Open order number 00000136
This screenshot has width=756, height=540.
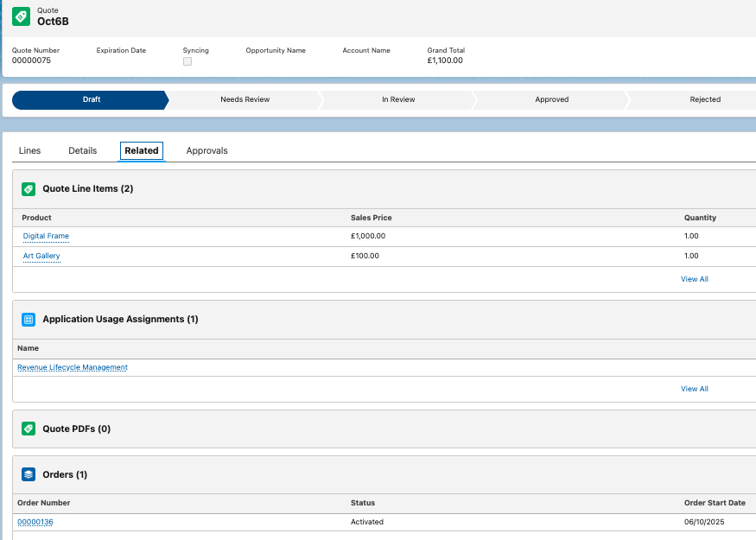coord(35,522)
